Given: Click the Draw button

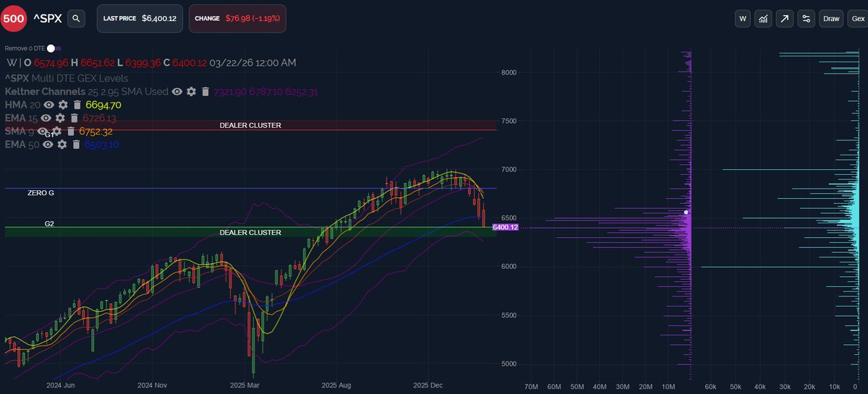Looking at the screenshot, I should click(831, 19).
